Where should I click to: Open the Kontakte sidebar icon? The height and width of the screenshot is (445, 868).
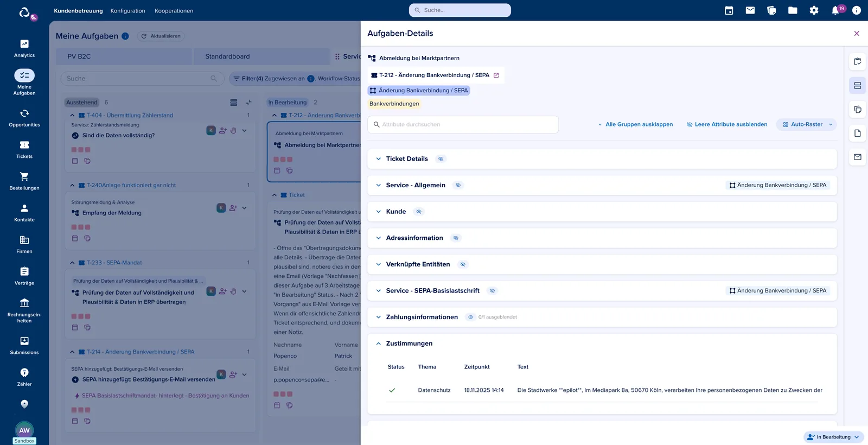(24, 208)
